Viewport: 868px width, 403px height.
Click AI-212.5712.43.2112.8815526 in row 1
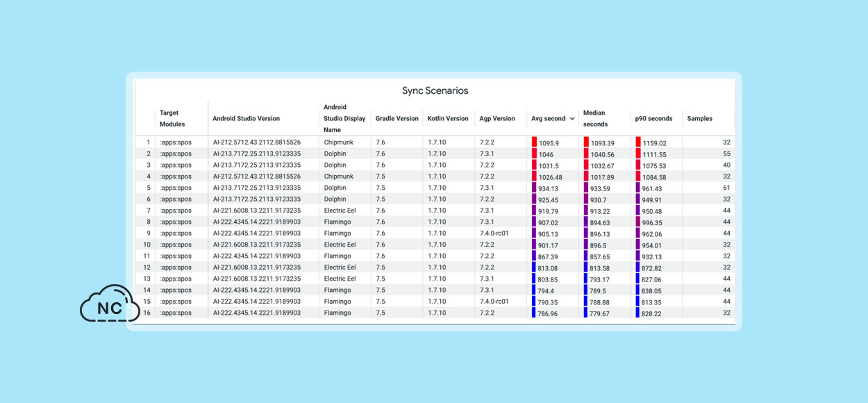[x=257, y=142]
